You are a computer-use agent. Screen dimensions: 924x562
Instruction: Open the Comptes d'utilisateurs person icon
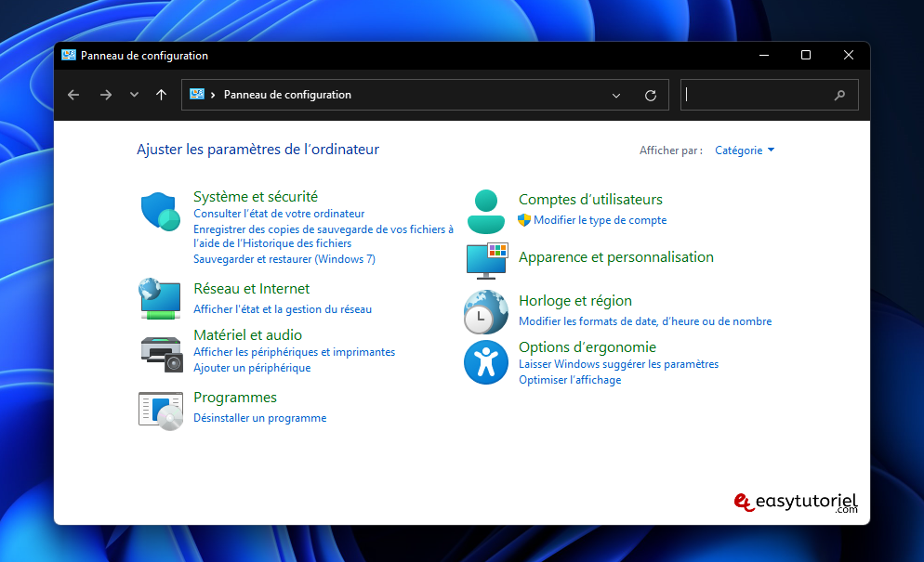(x=485, y=212)
